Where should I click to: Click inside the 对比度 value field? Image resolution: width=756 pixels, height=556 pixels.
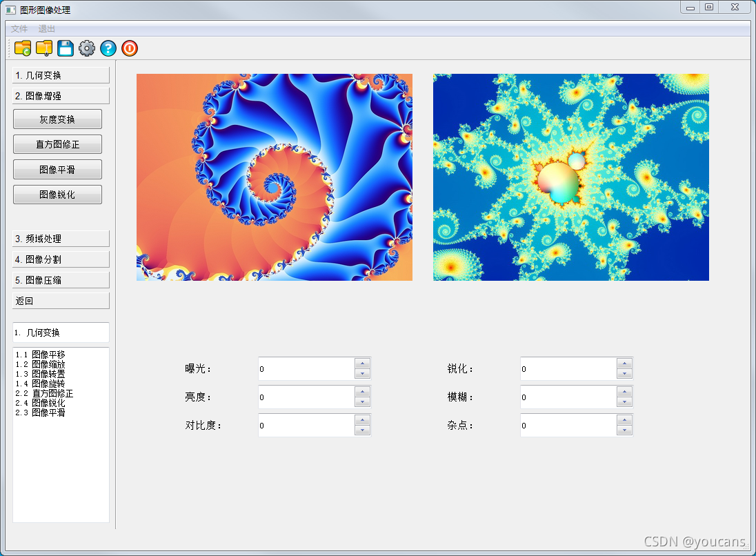(x=304, y=426)
